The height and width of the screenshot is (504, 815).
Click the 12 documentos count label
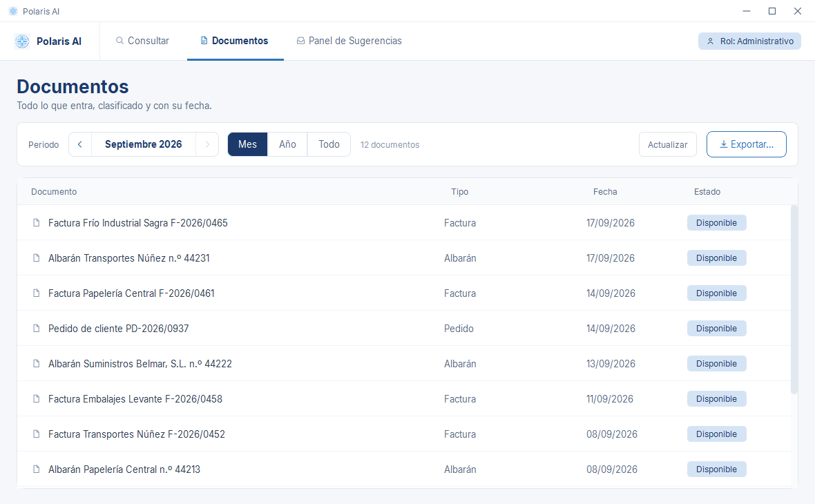390,145
